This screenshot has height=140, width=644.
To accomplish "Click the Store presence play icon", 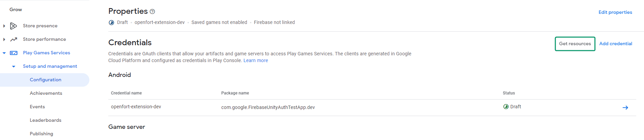I will tap(14, 26).
